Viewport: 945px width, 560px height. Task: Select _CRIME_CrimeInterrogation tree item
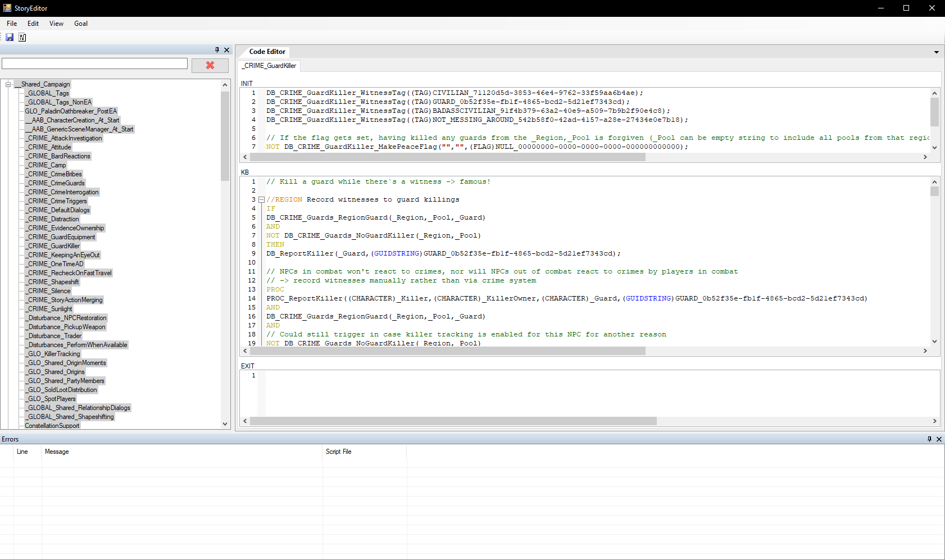[62, 192]
